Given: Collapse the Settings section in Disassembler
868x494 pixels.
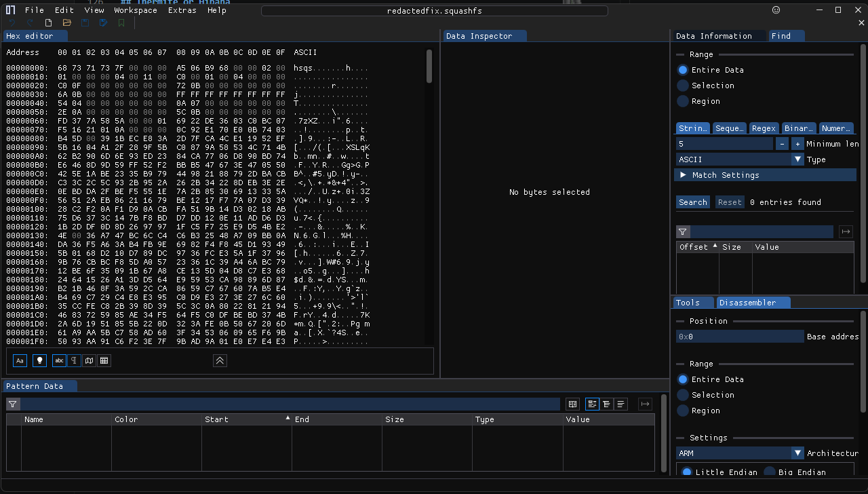Looking at the screenshot, I should (x=709, y=438).
